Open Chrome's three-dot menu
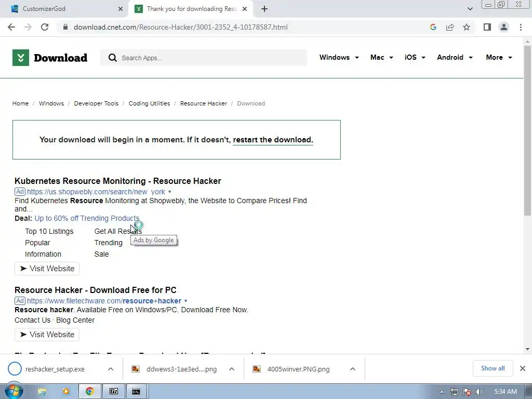 point(521,27)
